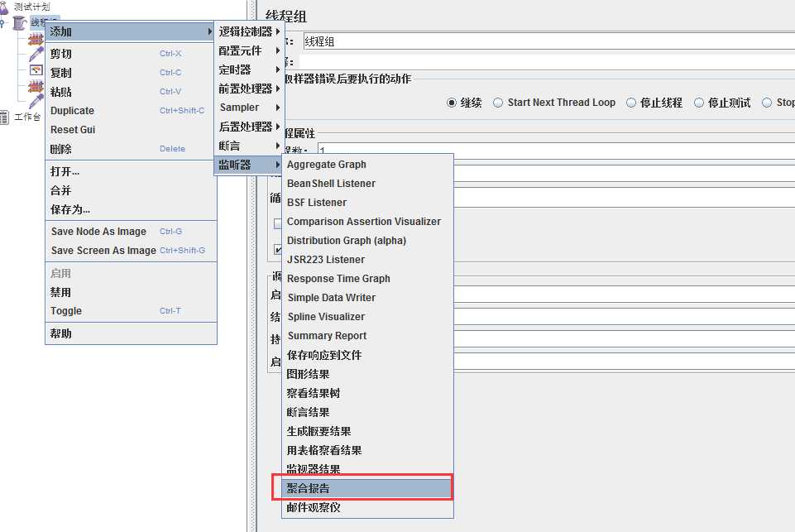The height and width of the screenshot is (532, 795).
Task: Select 聚合报告 listener
Action: click(x=367, y=488)
